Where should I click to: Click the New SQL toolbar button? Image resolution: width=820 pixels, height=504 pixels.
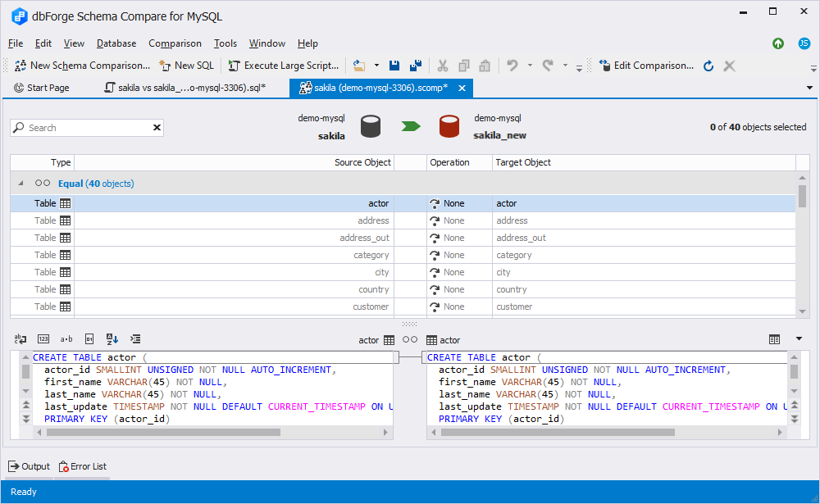[x=187, y=66]
